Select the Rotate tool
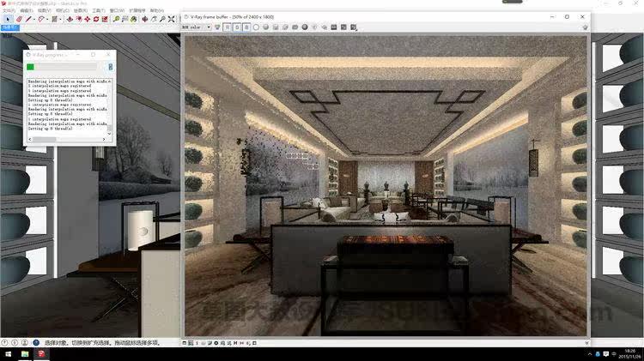This screenshot has width=644, height=361. click(96, 19)
